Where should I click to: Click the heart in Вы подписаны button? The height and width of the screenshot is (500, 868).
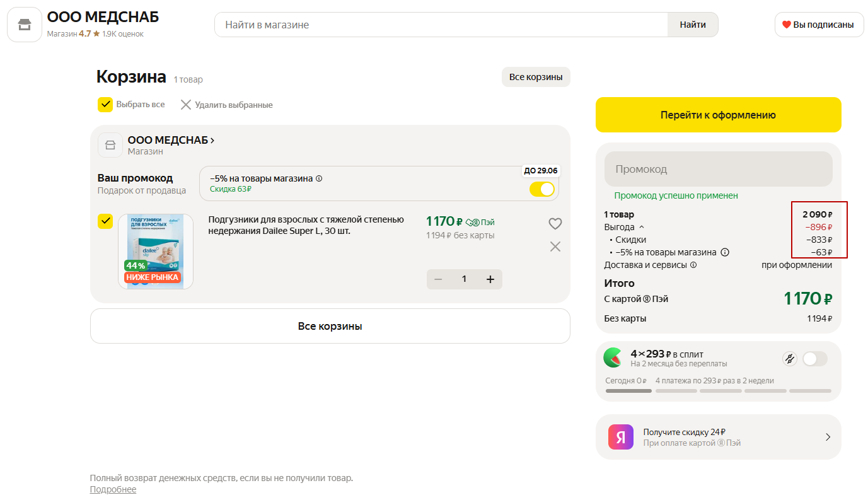tap(786, 25)
